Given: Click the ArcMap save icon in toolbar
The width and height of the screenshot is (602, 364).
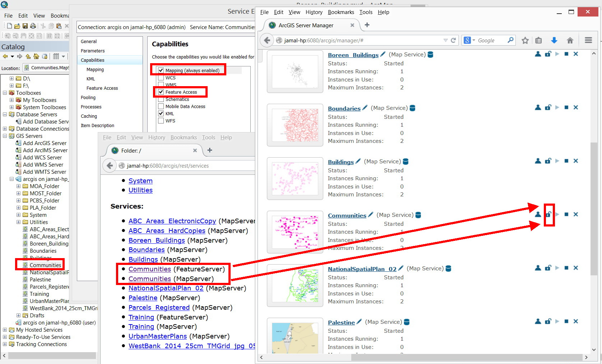Looking at the screenshot, I should coord(25,26).
